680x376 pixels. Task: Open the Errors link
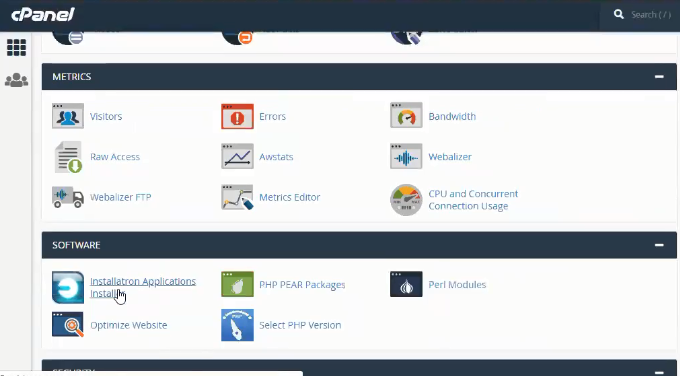[272, 116]
